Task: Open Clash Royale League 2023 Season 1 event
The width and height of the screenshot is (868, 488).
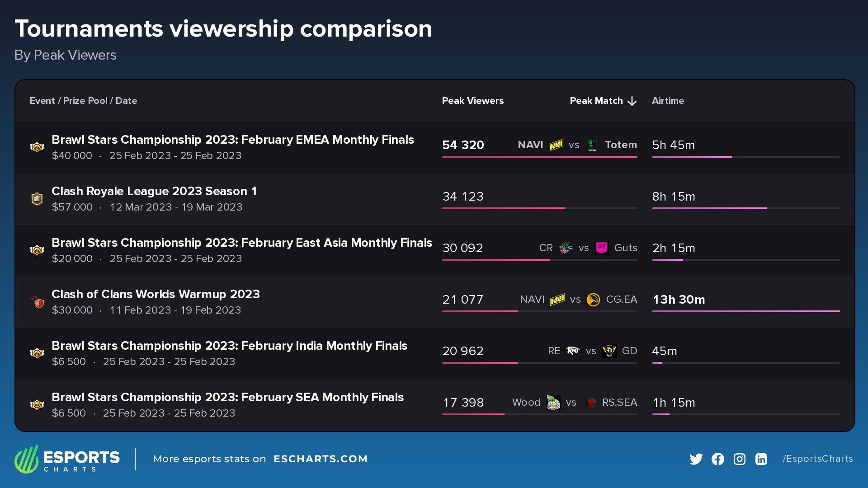Action: pos(154,191)
